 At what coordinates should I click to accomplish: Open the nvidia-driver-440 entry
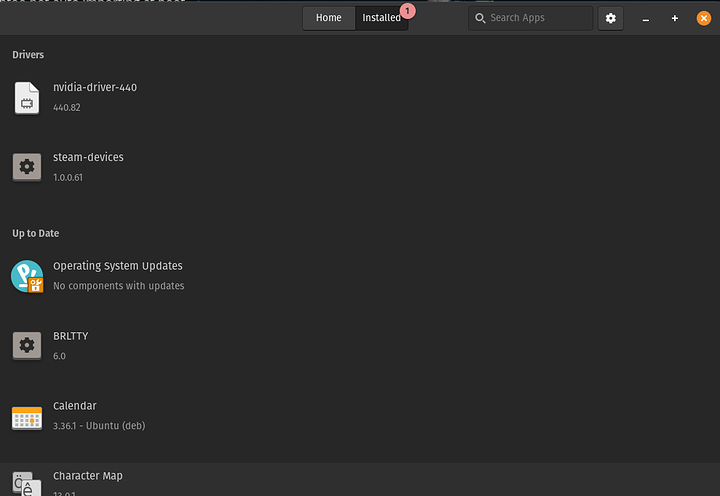click(95, 88)
